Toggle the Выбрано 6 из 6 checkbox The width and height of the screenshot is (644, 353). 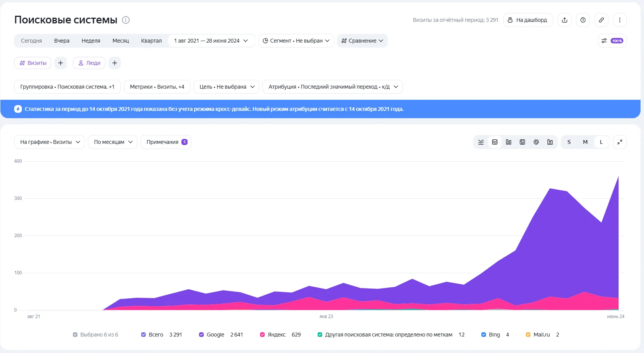tap(75, 335)
